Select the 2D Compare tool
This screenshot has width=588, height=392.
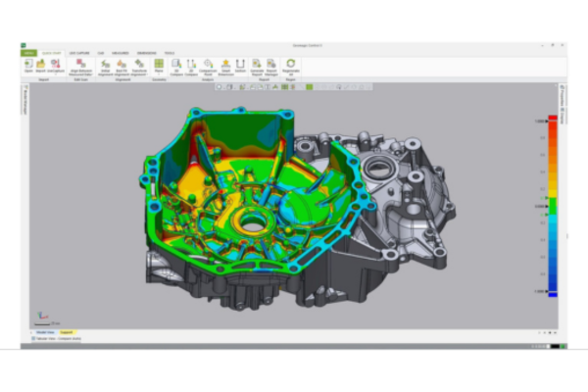[191, 65]
